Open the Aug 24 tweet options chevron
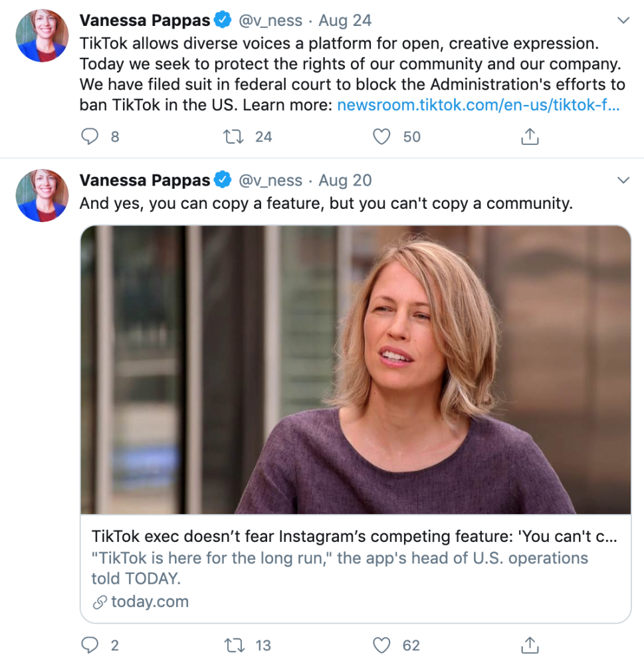644x665 pixels. pos(623,21)
